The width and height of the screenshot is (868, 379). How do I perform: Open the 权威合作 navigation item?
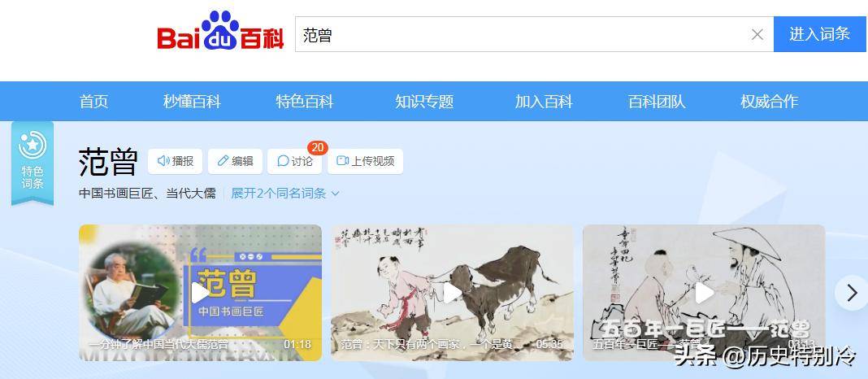point(769,102)
